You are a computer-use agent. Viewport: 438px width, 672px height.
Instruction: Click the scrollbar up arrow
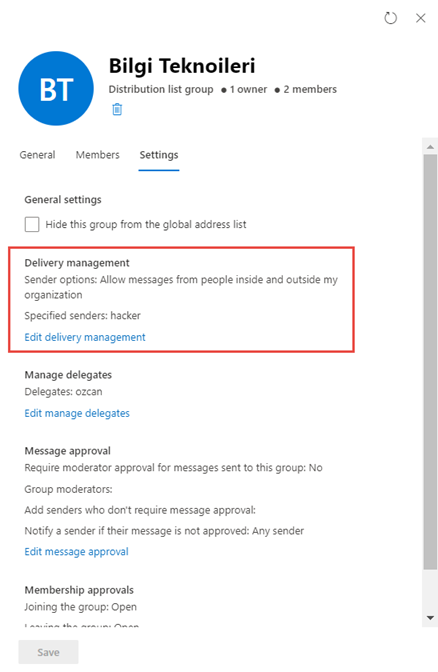pos(430,147)
